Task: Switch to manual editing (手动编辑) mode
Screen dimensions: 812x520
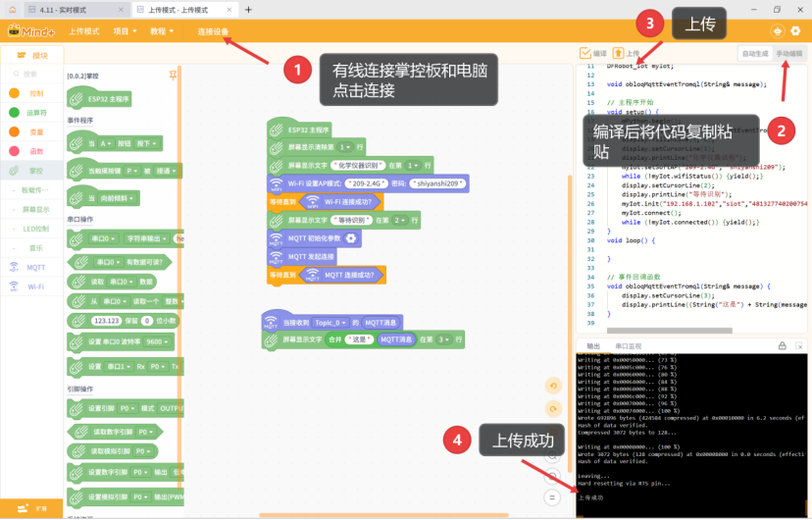Action: pos(788,53)
